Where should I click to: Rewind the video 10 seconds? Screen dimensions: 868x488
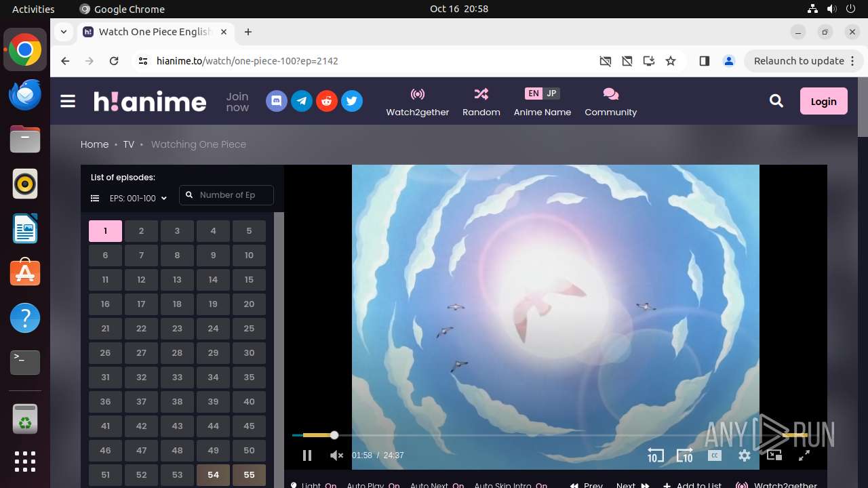pos(655,455)
